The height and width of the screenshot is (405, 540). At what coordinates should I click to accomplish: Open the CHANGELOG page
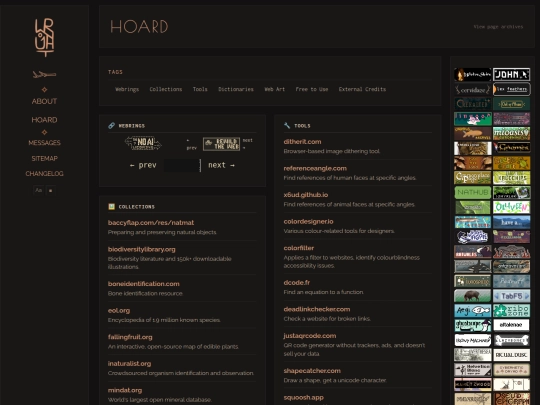[44, 174]
